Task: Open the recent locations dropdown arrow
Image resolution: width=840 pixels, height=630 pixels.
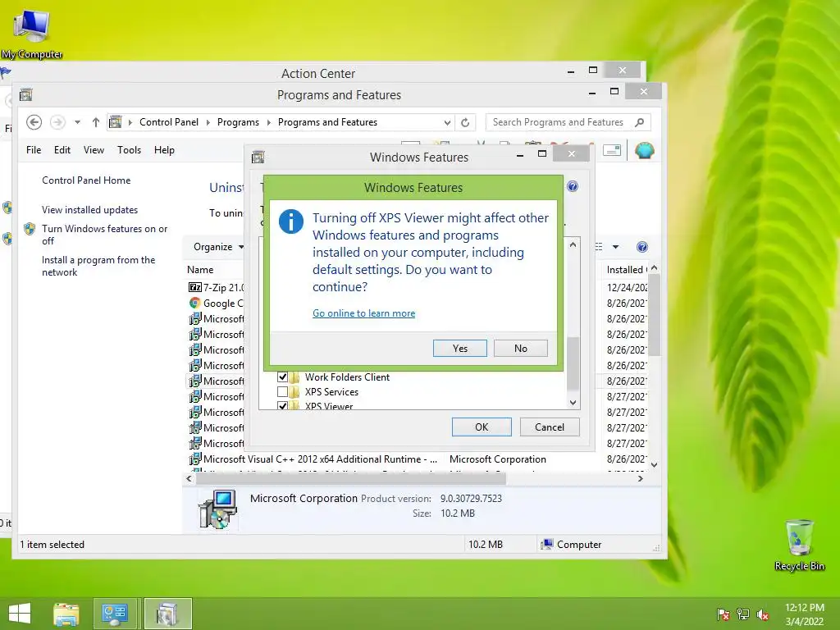Action: pyautogui.click(x=78, y=122)
